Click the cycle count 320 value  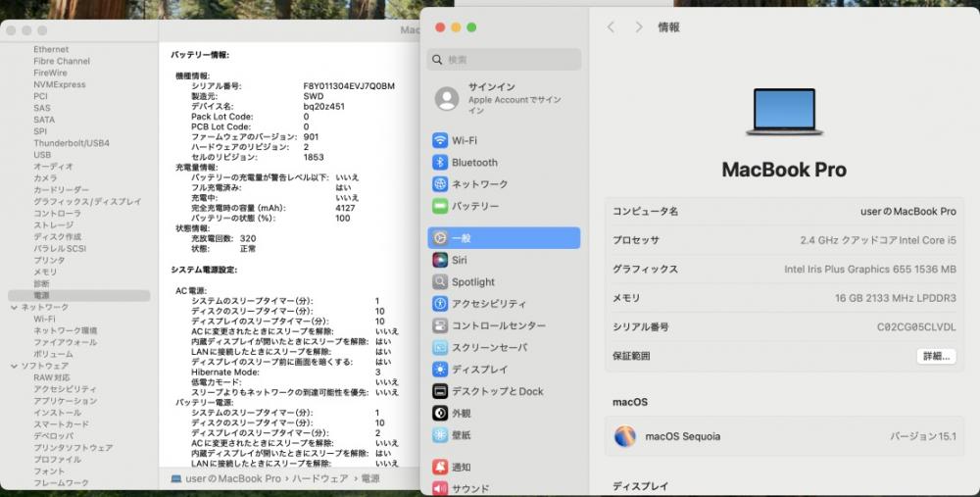[248, 239]
